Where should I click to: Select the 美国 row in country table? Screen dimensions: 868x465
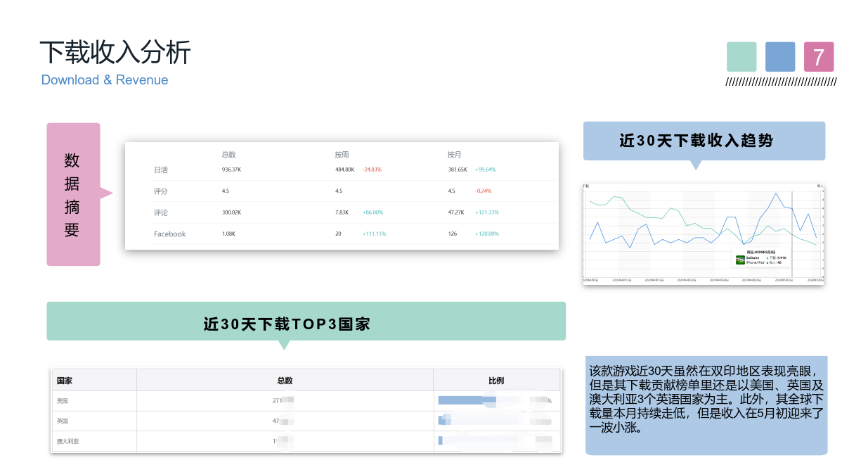tap(63, 401)
